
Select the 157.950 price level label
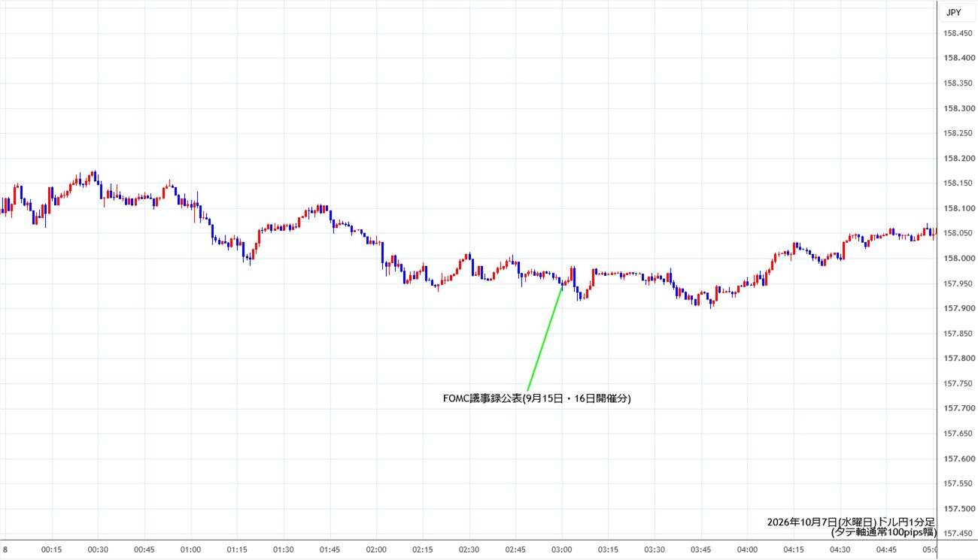(x=958, y=283)
